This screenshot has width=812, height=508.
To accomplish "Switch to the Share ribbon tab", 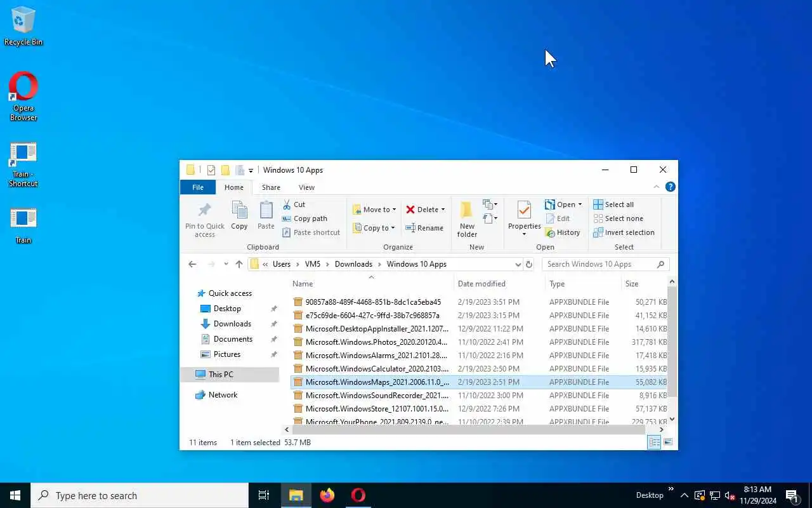I will pyautogui.click(x=271, y=187).
